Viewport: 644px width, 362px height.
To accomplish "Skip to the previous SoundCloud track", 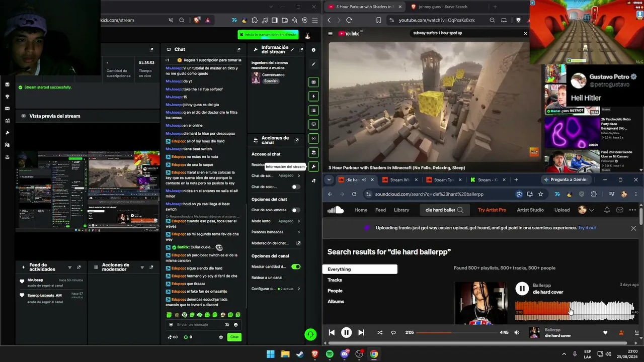I will pyautogui.click(x=332, y=332).
